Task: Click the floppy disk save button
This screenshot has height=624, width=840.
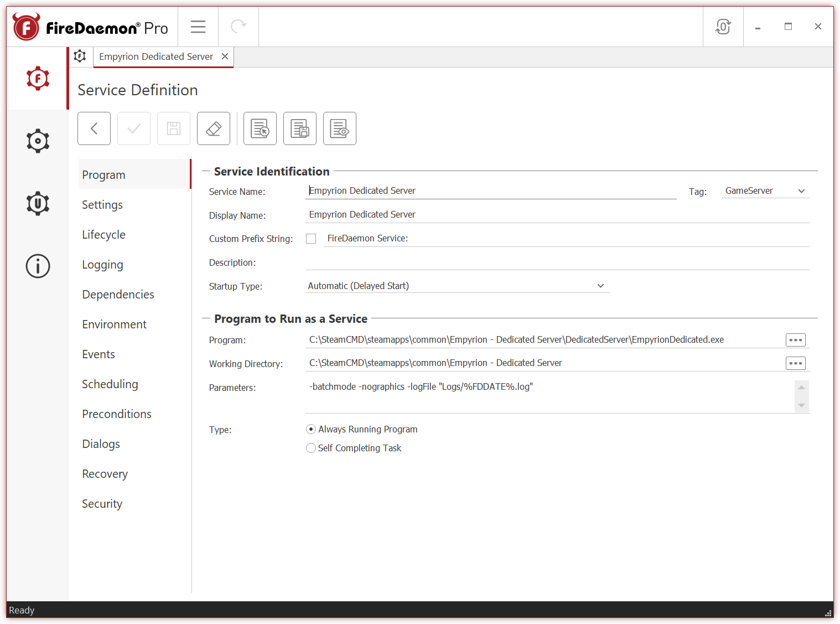Action: pyautogui.click(x=174, y=128)
